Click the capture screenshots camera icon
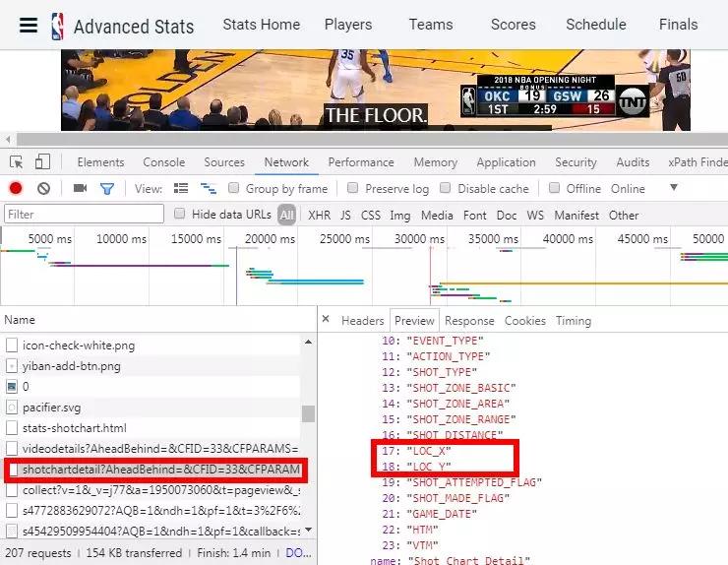Screen dimensions: 728x565 [x=80, y=188]
